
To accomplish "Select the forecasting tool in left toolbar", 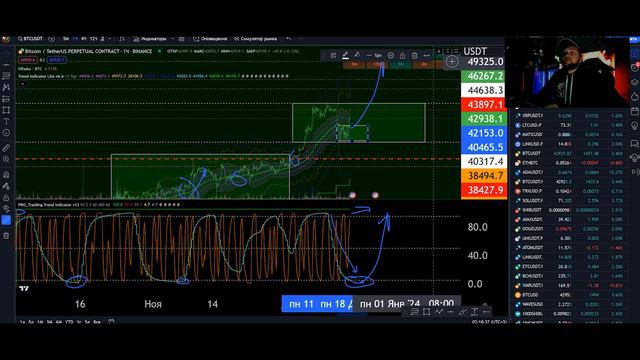I will (x=6, y=99).
